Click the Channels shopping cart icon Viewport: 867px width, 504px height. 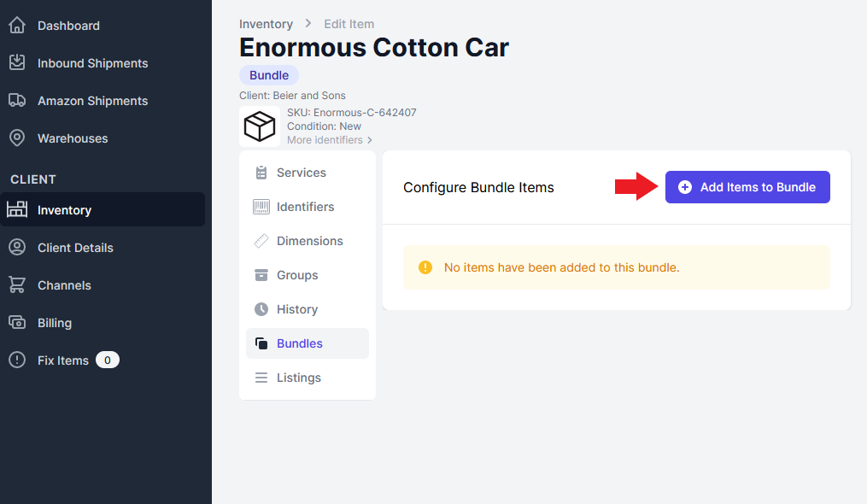coord(17,285)
